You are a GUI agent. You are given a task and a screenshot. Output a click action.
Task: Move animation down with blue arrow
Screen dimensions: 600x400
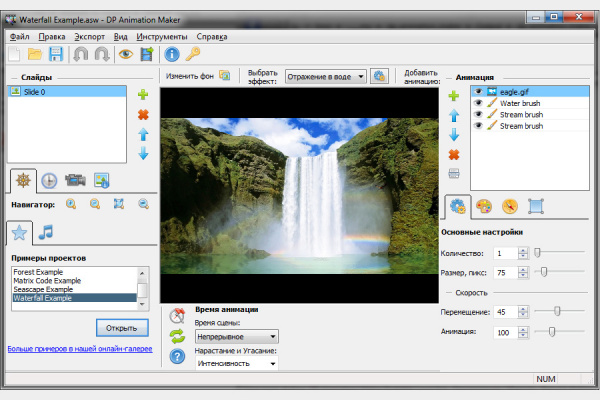[454, 135]
